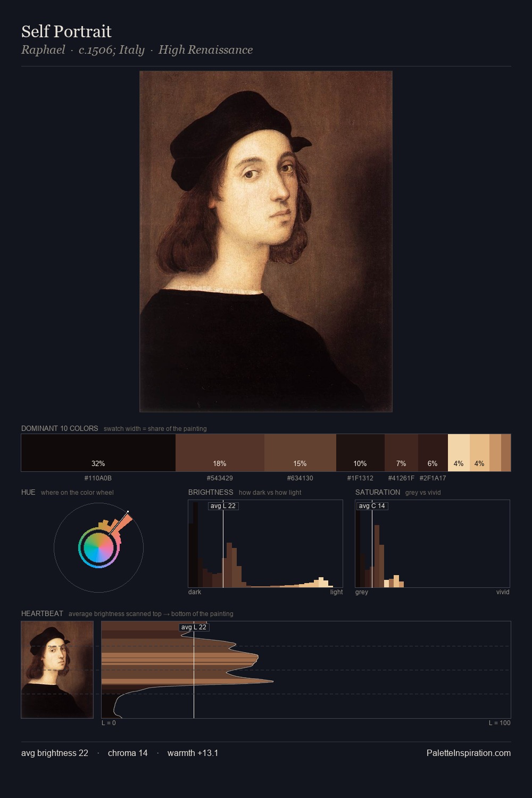Viewport: 532px width, 798px height.
Task: Click the 'c.1506; Italy' date text
Action: pos(112,50)
